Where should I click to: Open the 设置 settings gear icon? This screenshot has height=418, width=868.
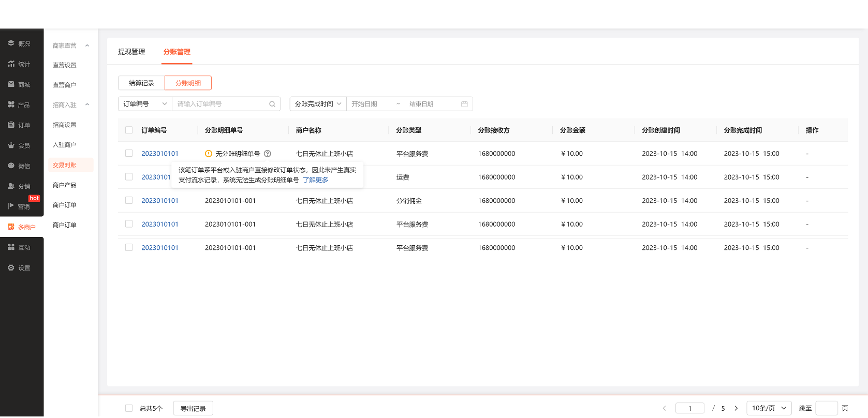click(x=11, y=267)
